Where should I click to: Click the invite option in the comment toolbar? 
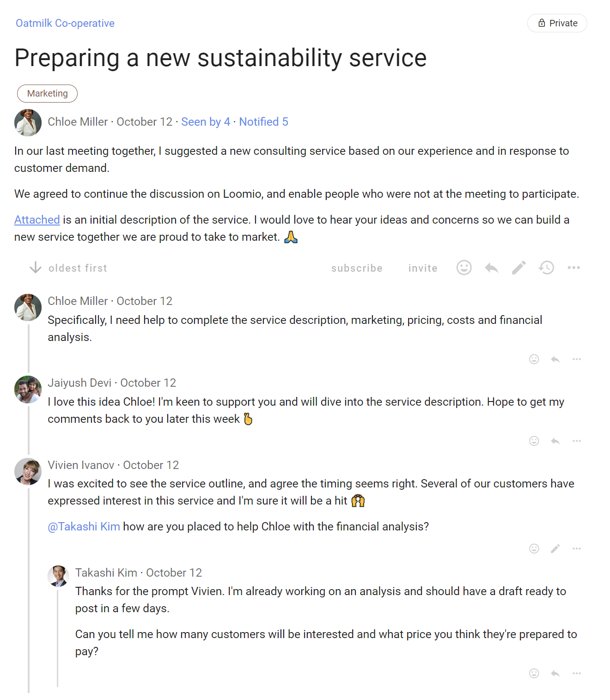tap(422, 268)
